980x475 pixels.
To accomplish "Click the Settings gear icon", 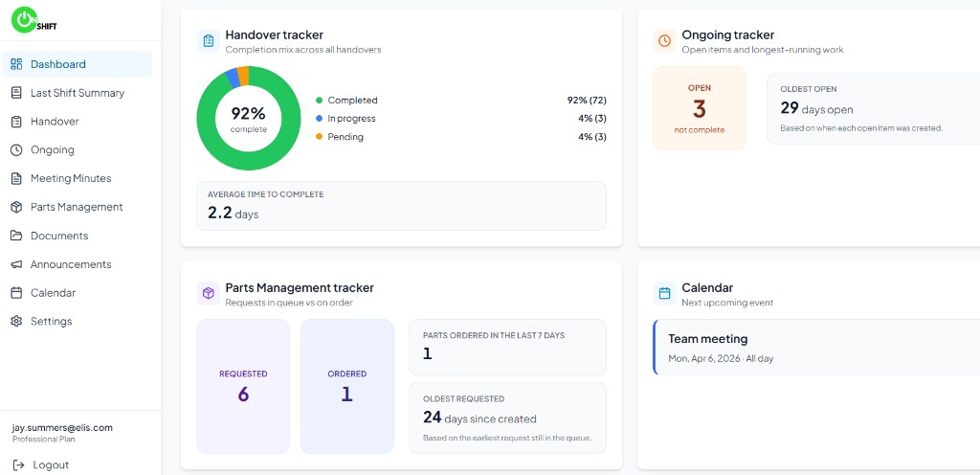I will coord(16,321).
